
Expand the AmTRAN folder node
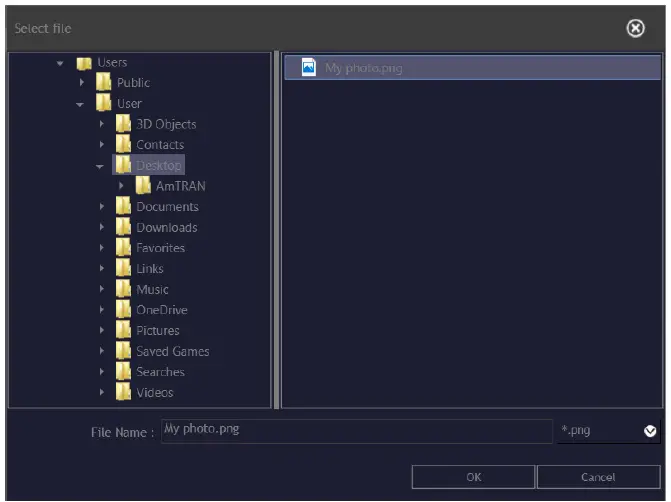pyautogui.click(x=121, y=185)
